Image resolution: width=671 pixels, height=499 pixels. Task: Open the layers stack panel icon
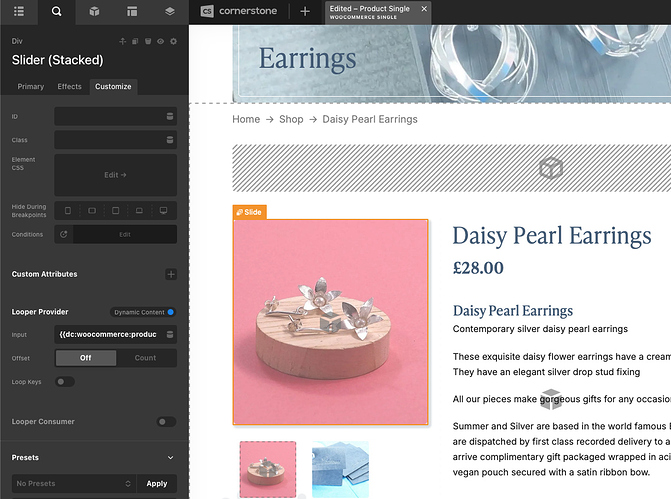coord(170,12)
